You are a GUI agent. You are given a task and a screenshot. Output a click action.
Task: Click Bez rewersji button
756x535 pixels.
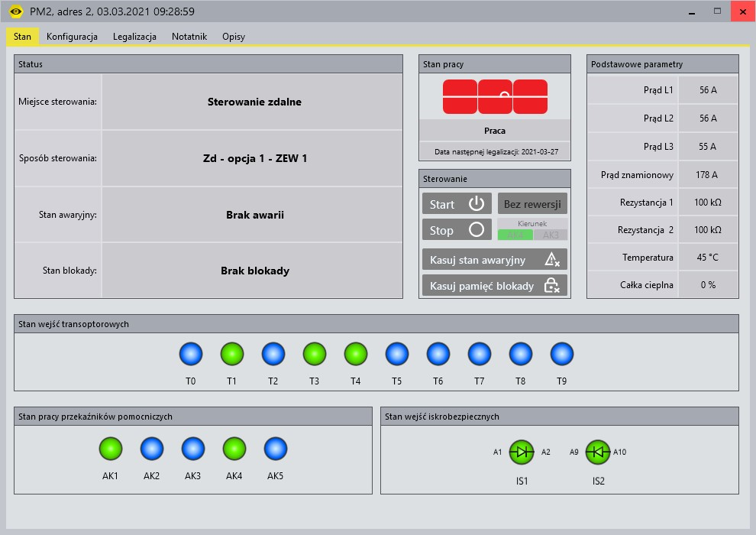point(532,203)
